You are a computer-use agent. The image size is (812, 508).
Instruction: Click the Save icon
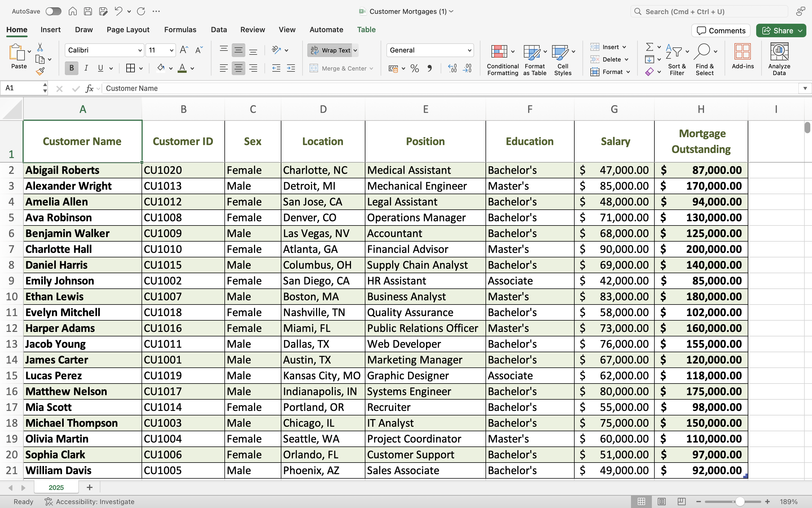click(88, 11)
